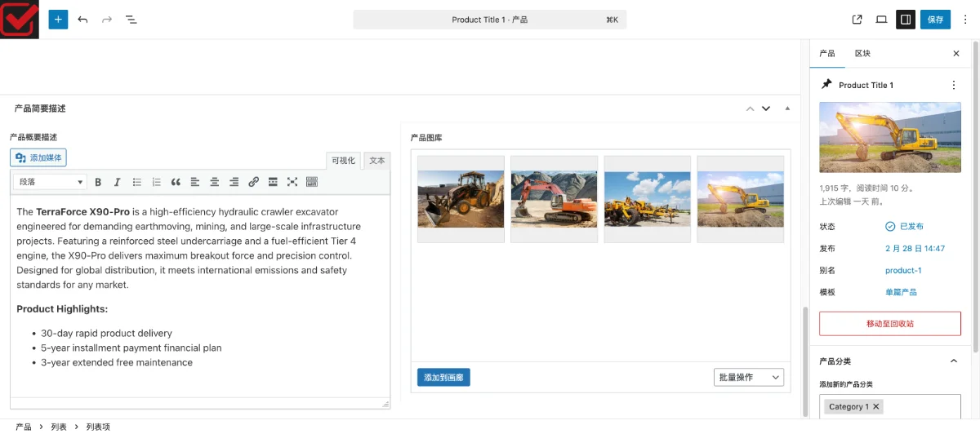Open the document overview list
Image resolution: width=980 pixels, height=434 pixels.
(131, 20)
